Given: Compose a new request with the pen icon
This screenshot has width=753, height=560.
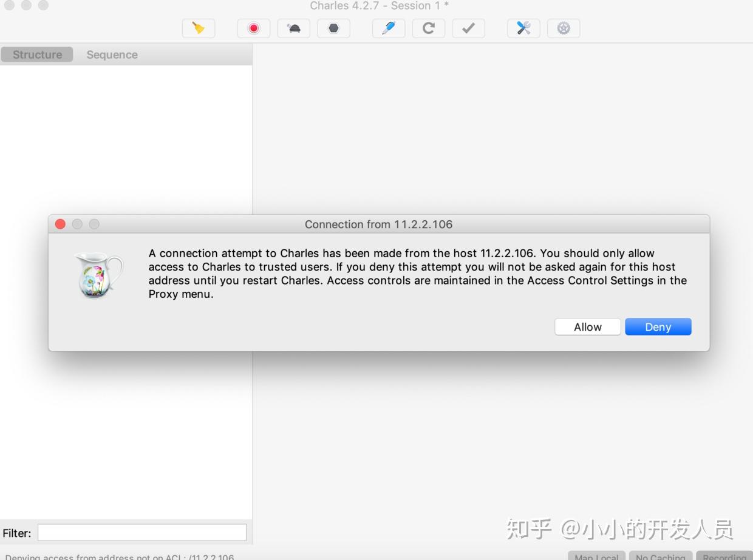Looking at the screenshot, I should [389, 28].
